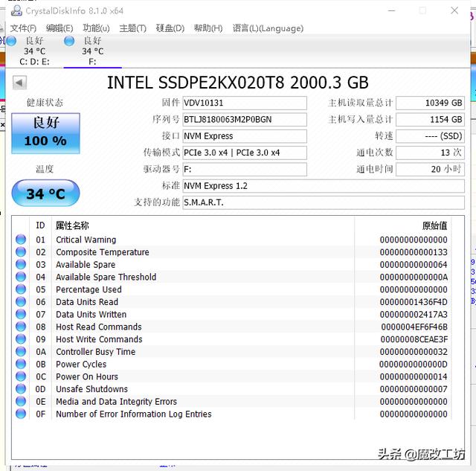Select the Percentage Used attribute name
Image resolution: width=476 pixels, height=471 pixels.
[x=89, y=289]
